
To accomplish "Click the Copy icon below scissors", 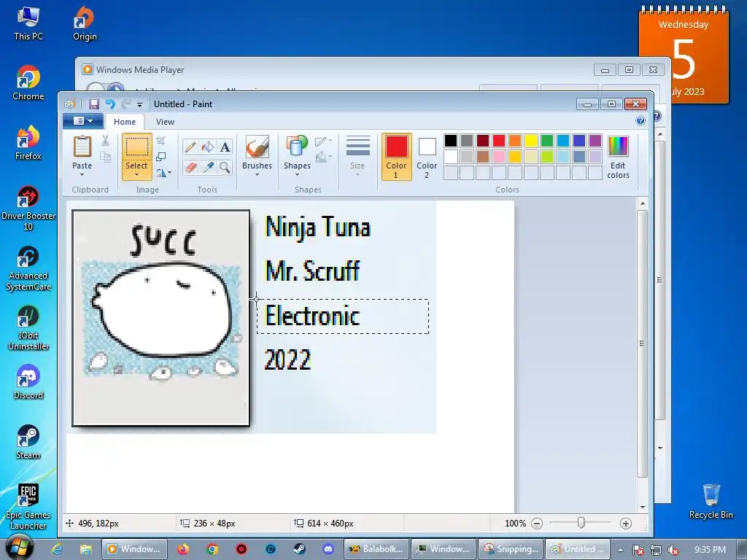I will coord(105,157).
